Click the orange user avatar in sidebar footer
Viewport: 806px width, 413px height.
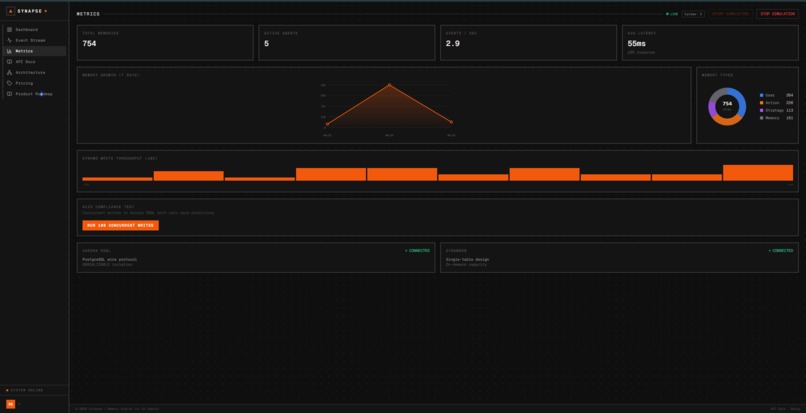point(10,404)
